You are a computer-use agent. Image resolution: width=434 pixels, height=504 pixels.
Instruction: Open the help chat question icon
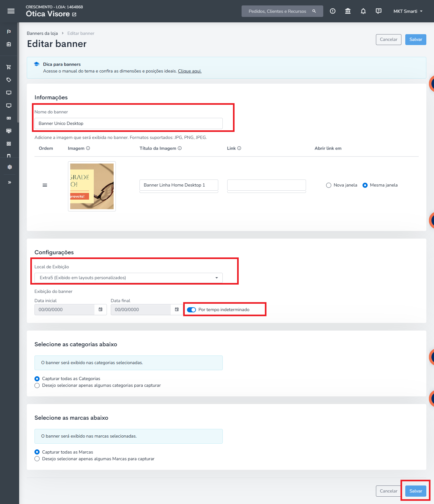click(378, 11)
